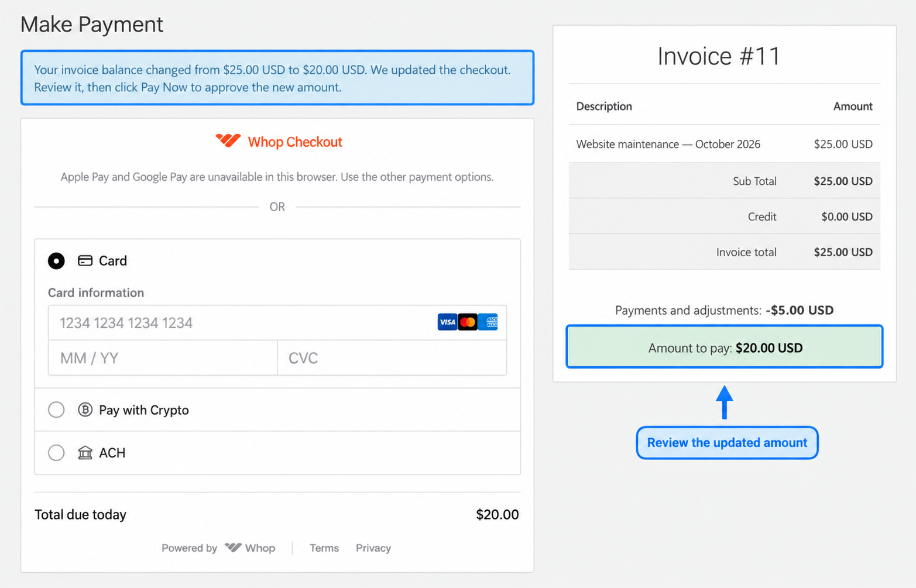This screenshot has width=916, height=588.
Task: Open the Terms link
Action: (324, 548)
